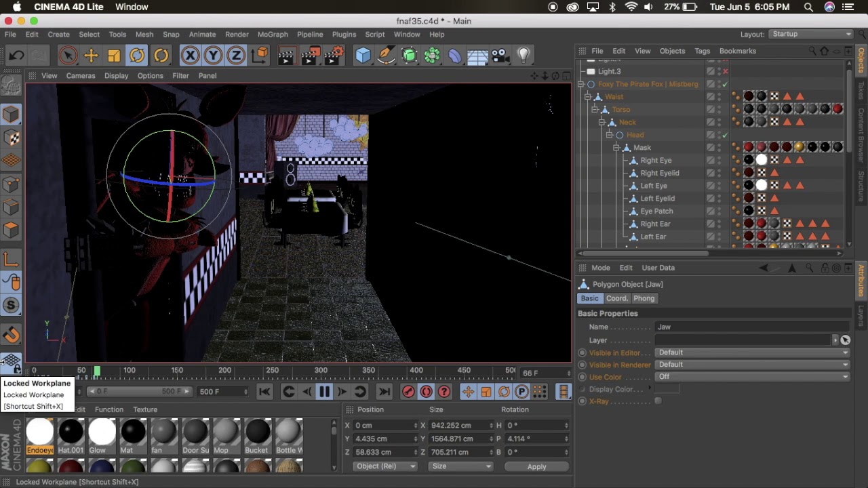
Task: Click the orange magnet icon in left toolbar
Action: point(11,335)
